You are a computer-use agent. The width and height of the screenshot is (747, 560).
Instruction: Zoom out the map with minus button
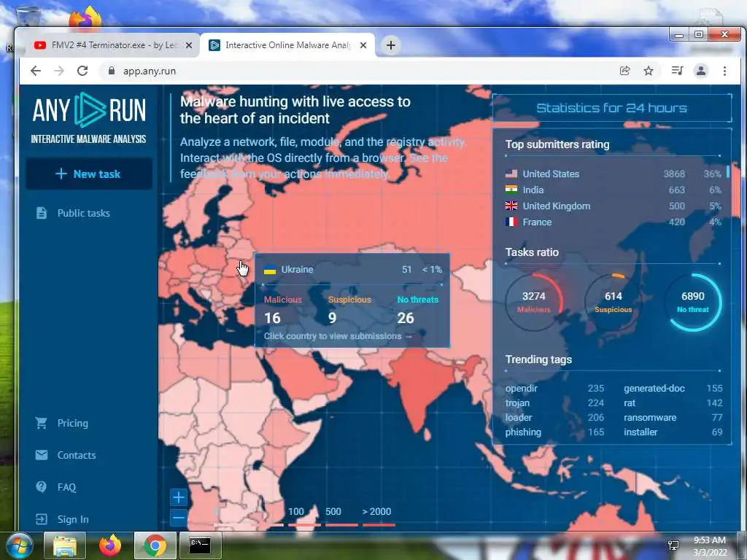[x=179, y=517]
